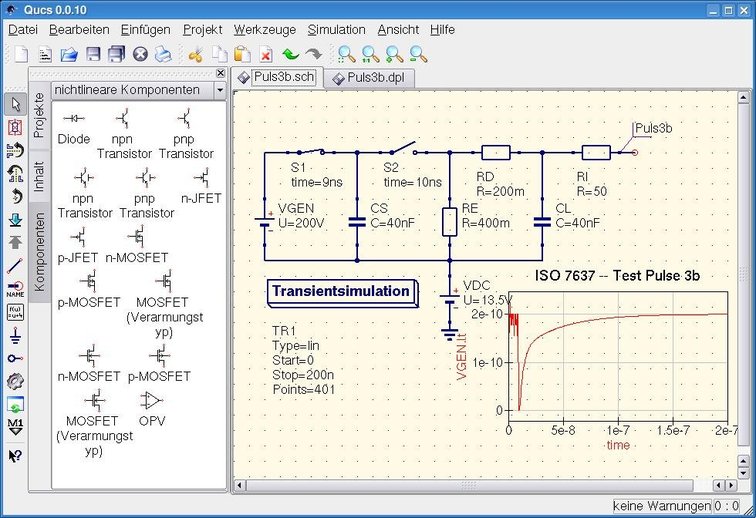
Task: Click the paste clipboard icon
Action: click(x=242, y=55)
